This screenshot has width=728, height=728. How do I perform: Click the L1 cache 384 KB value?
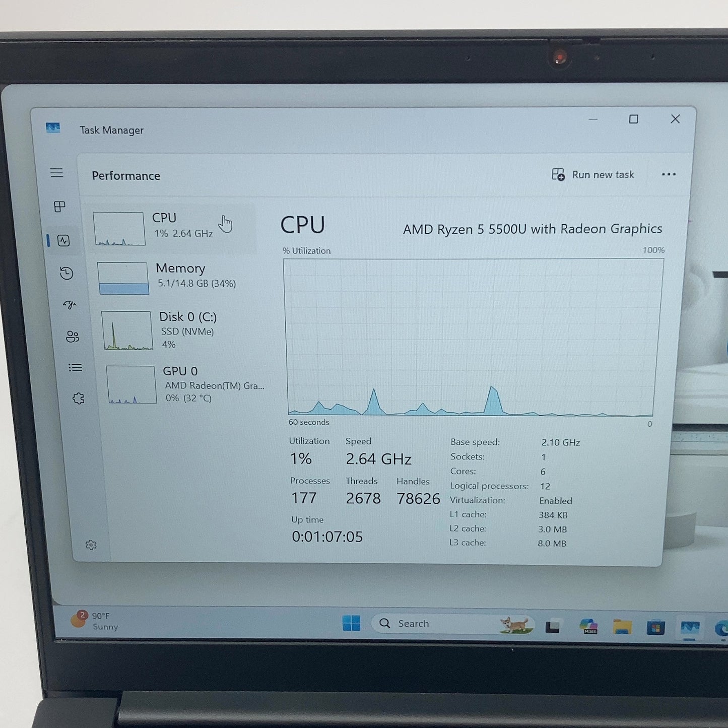[553, 515]
